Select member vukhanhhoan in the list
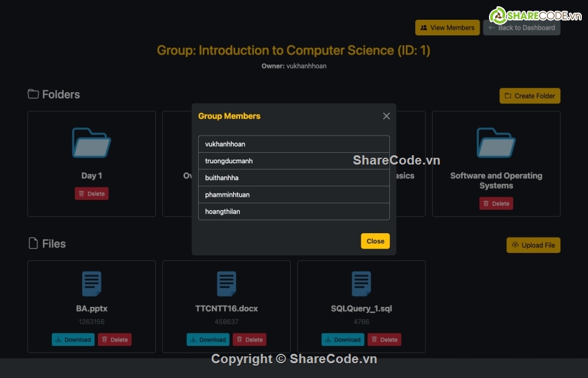This screenshot has width=588, height=378. click(293, 144)
